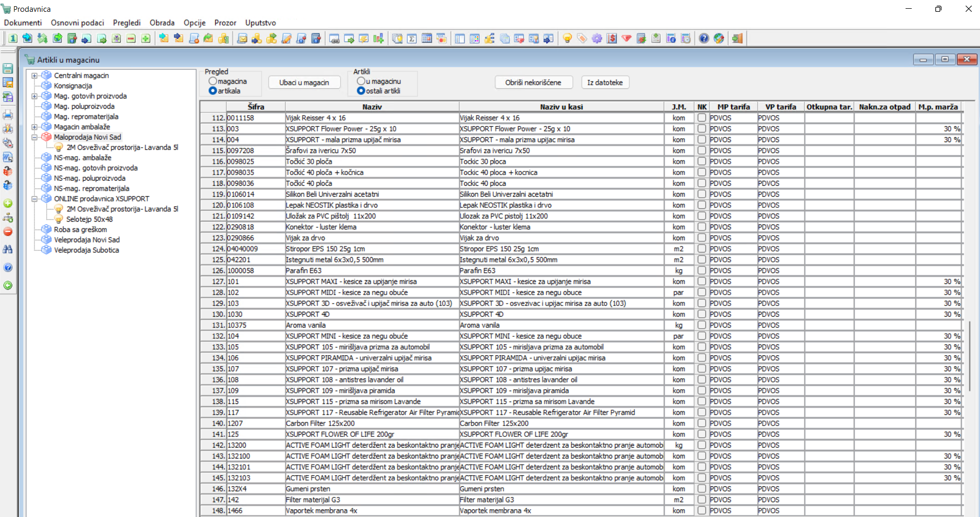Click the globe with pencil icon
Viewport: 980px width, 517px height.
point(719,39)
